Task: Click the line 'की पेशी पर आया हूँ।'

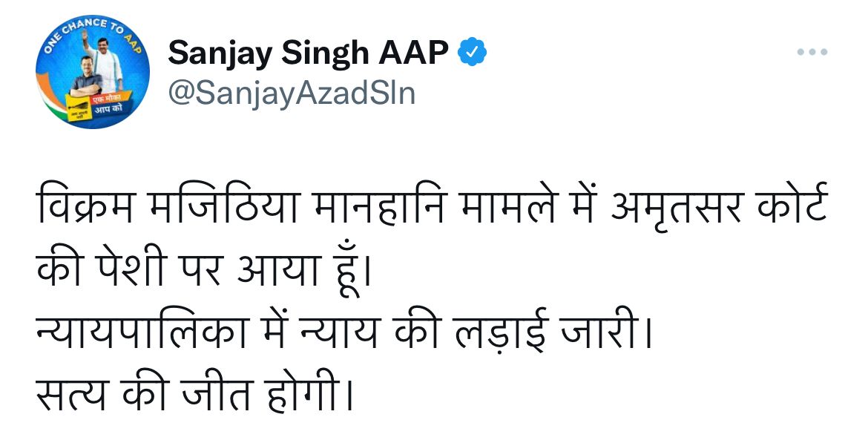Action: [203, 271]
